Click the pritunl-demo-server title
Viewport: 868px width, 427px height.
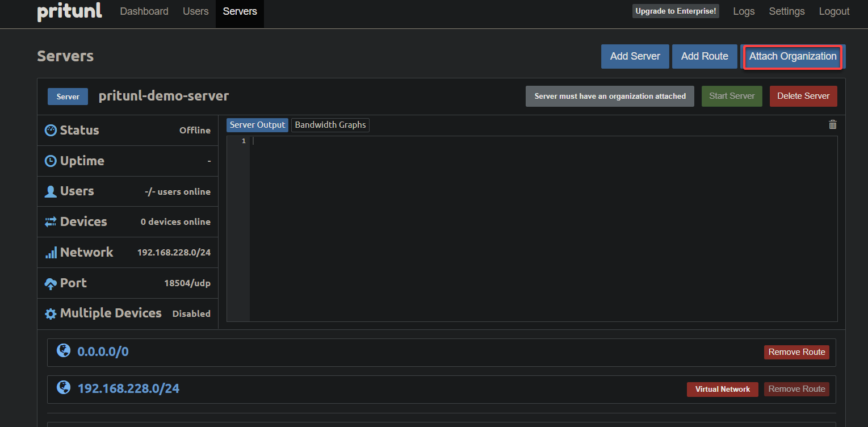pos(163,95)
